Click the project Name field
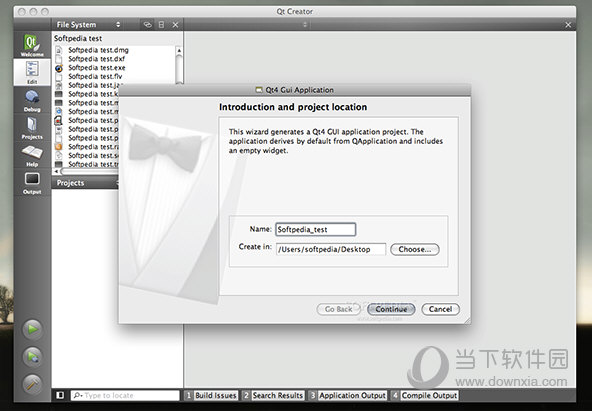592x411 pixels. click(316, 229)
